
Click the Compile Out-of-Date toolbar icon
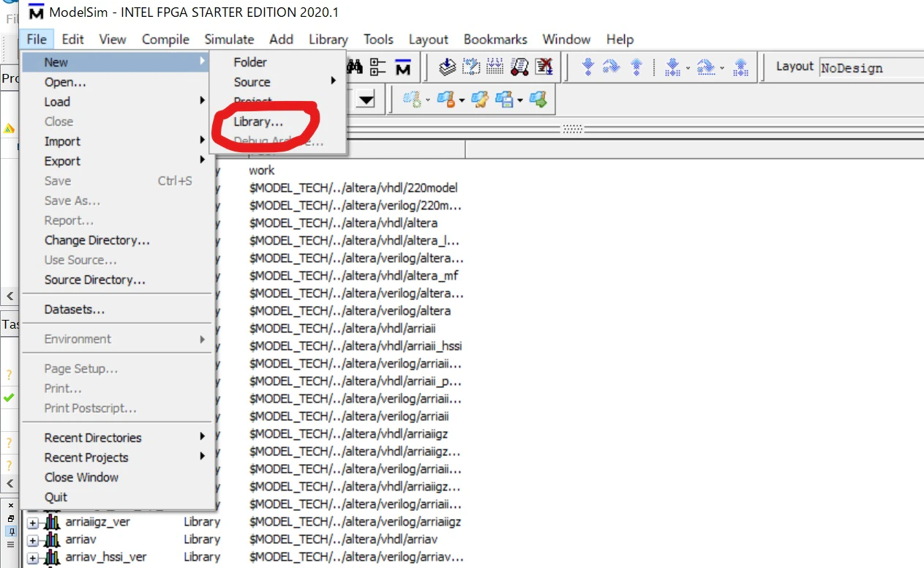click(471, 67)
